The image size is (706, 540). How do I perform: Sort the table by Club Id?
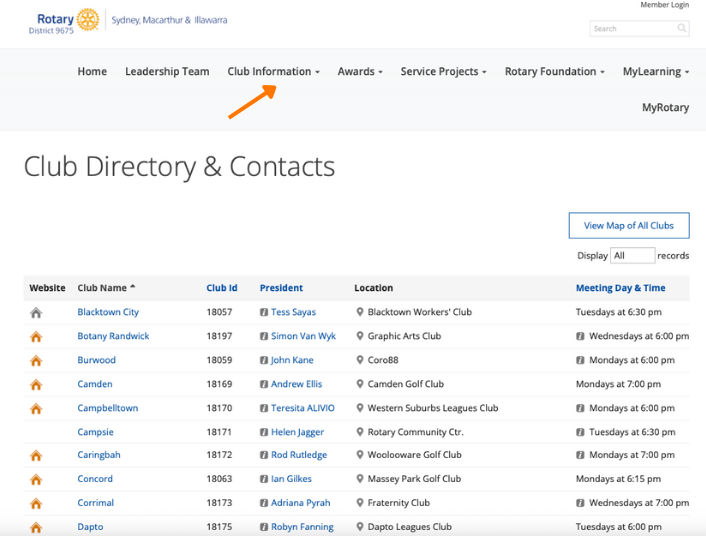click(x=222, y=288)
